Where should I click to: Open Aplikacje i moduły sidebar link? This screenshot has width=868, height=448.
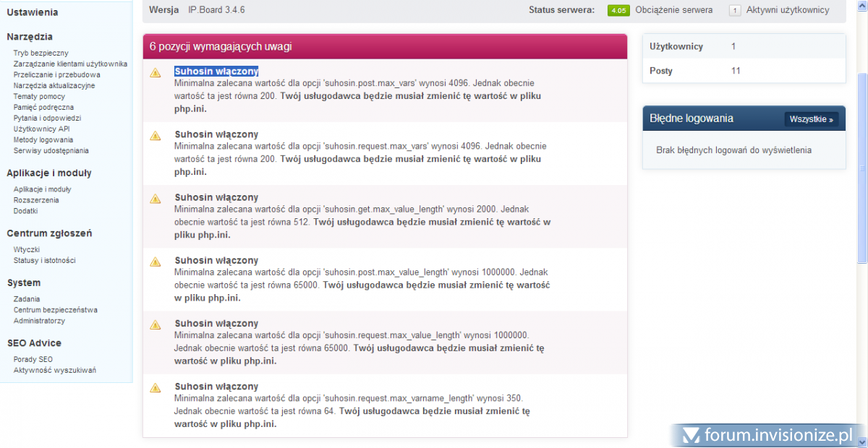point(42,189)
